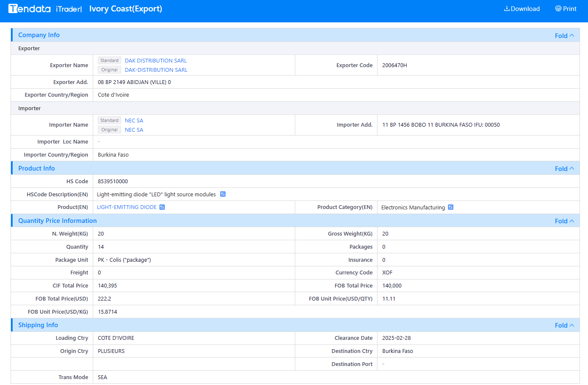
Task: Click the Standard tag in Importer Name row
Action: click(110, 121)
